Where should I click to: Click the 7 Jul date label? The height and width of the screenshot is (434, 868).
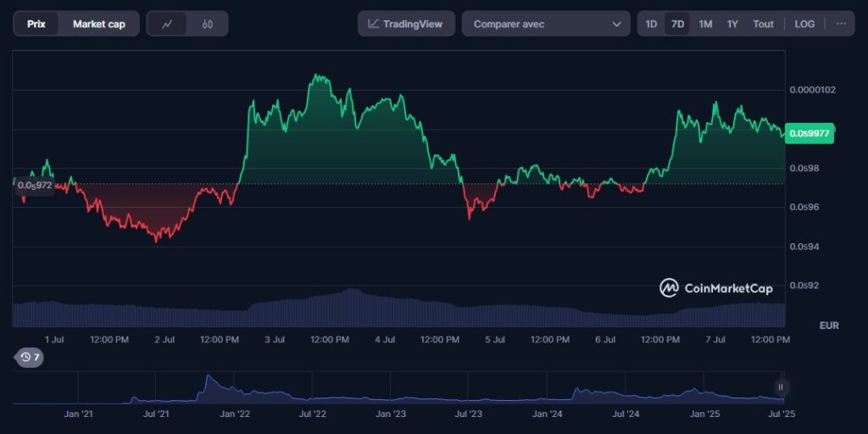click(x=715, y=339)
